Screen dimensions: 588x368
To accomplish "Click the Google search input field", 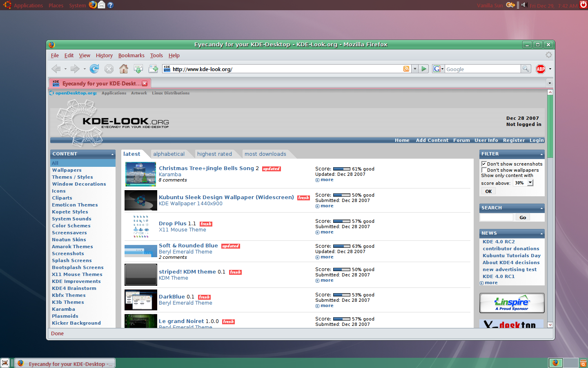I will pyautogui.click(x=483, y=69).
